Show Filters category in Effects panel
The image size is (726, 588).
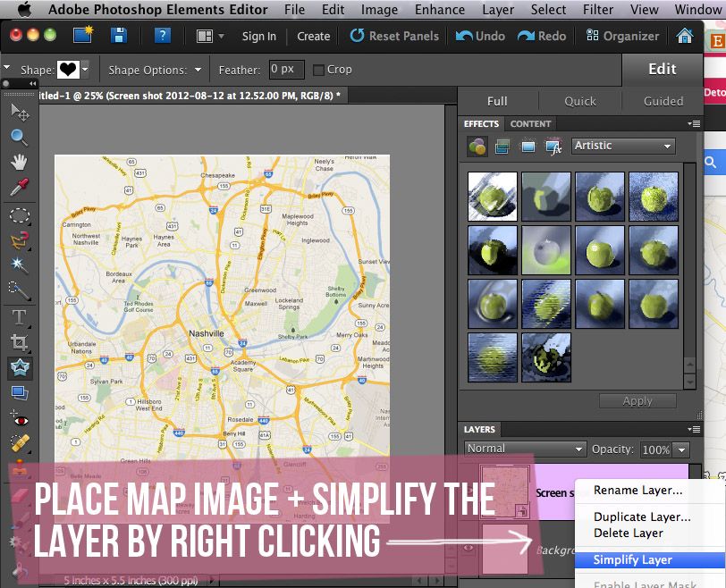(x=477, y=147)
